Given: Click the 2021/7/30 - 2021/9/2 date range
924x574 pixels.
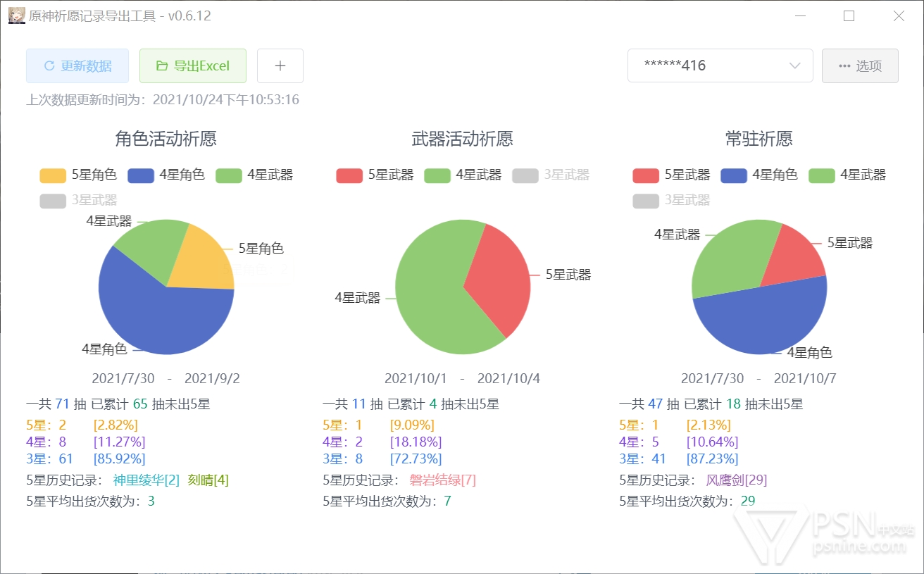Looking at the screenshot, I should [166, 378].
